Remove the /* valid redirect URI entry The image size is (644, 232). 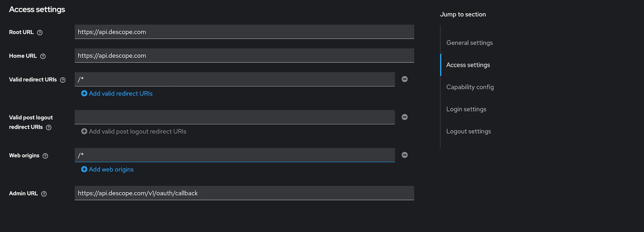(x=404, y=79)
